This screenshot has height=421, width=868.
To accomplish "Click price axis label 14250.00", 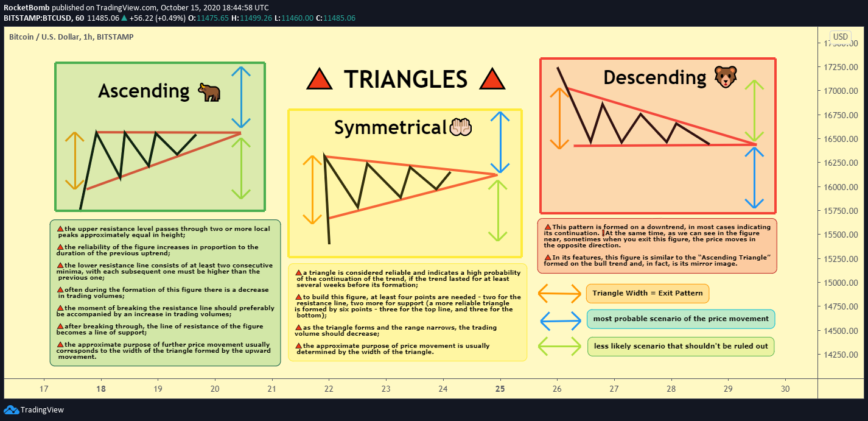I will 842,355.
